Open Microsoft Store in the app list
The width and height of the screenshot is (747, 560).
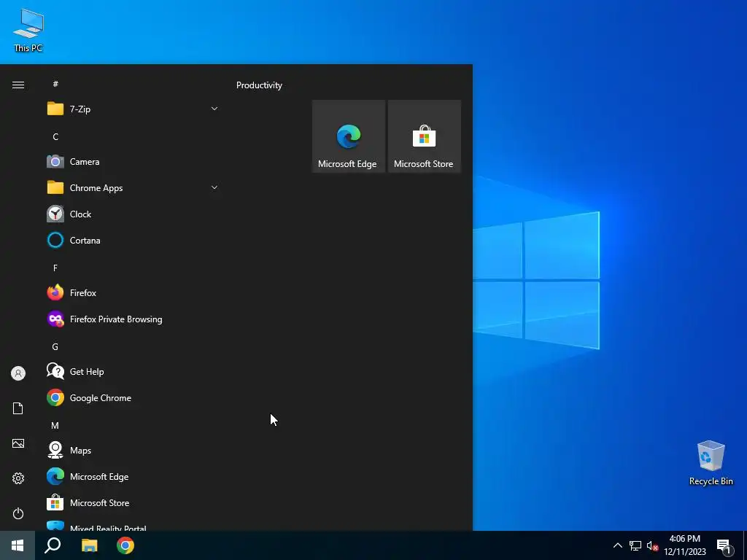[133, 503]
